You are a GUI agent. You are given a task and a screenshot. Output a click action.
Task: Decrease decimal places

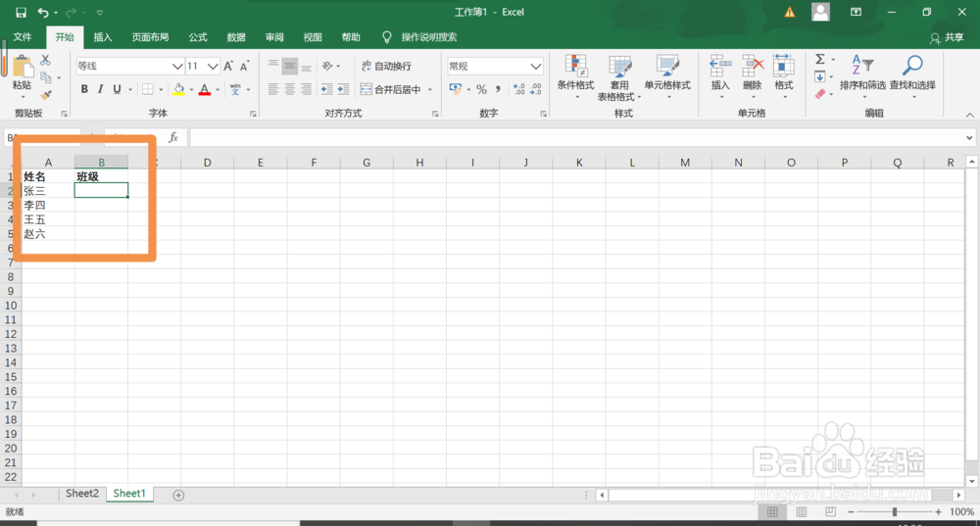[x=536, y=89]
